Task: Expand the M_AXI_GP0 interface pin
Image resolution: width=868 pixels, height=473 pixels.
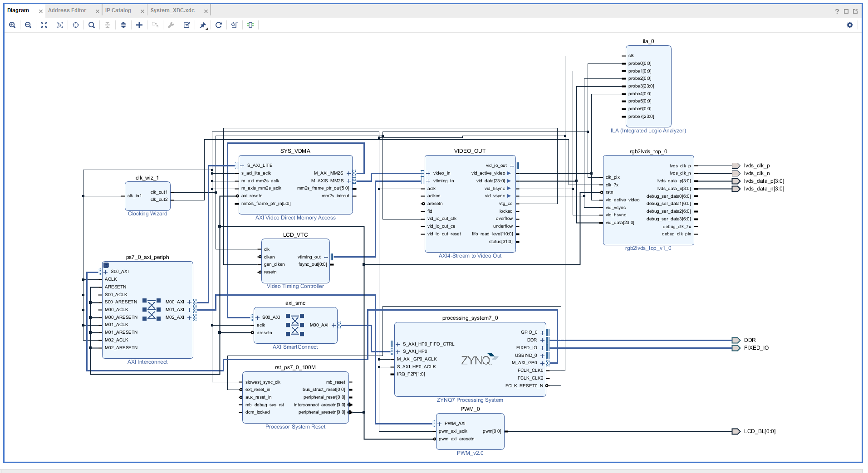Action: [x=542, y=363]
